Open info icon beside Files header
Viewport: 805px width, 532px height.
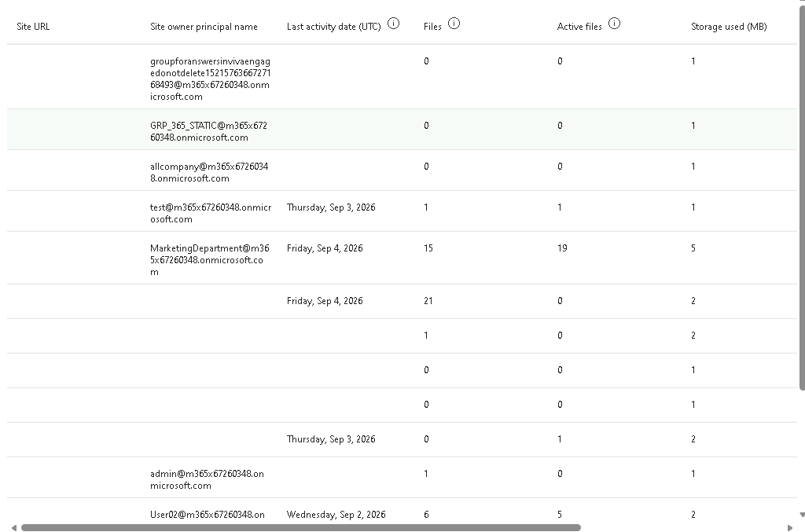(x=454, y=24)
